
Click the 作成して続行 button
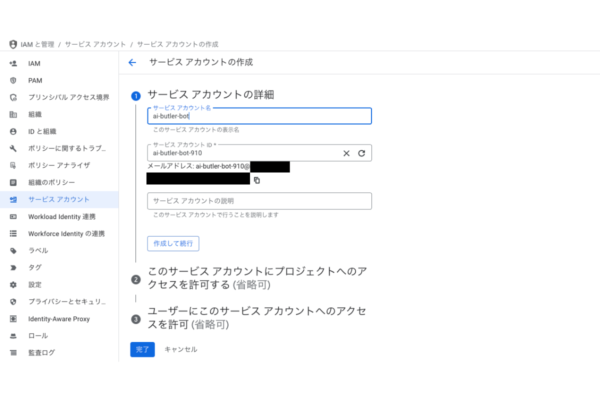click(173, 243)
